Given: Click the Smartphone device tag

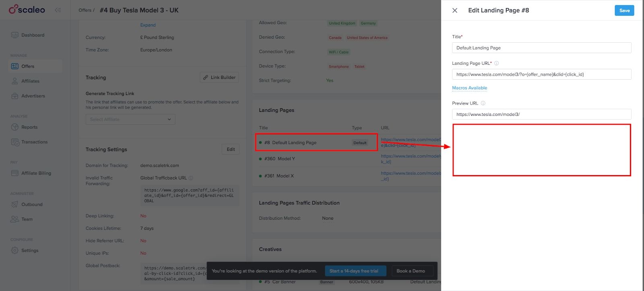Looking at the screenshot, I should 339,67.
